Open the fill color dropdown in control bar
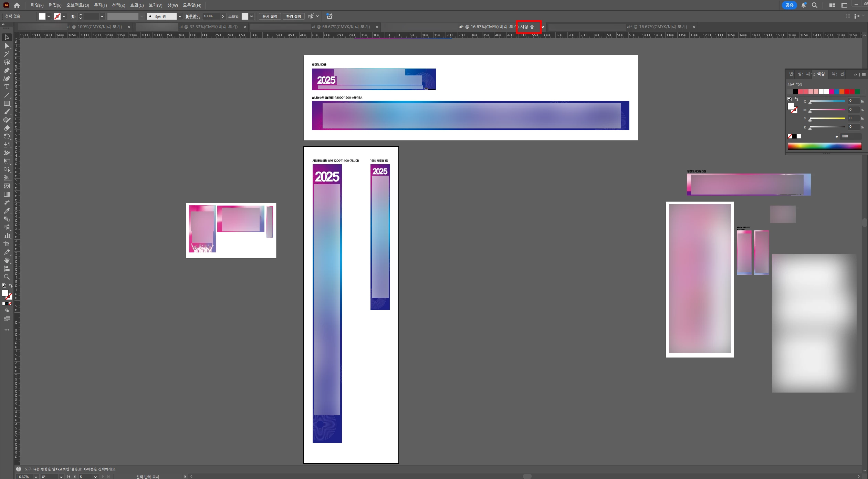Viewport: 868px width, 479px height. click(x=49, y=17)
